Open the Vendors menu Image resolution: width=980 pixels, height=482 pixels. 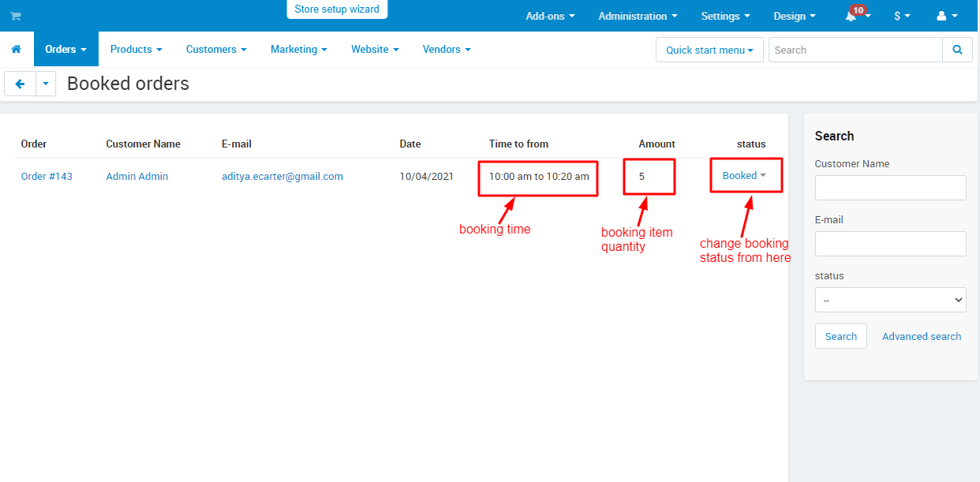point(447,49)
